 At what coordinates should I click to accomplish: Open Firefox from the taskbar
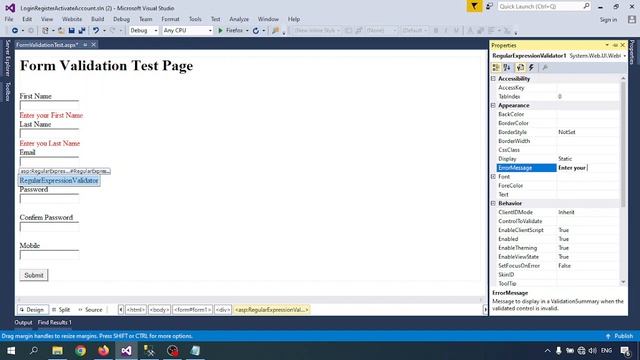tap(104, 351)
